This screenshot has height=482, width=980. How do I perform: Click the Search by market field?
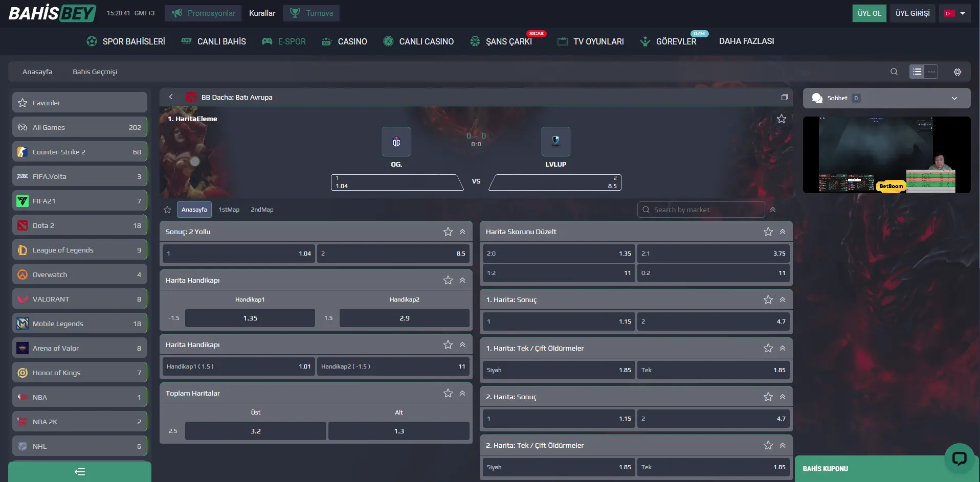[x=701, y=210]
